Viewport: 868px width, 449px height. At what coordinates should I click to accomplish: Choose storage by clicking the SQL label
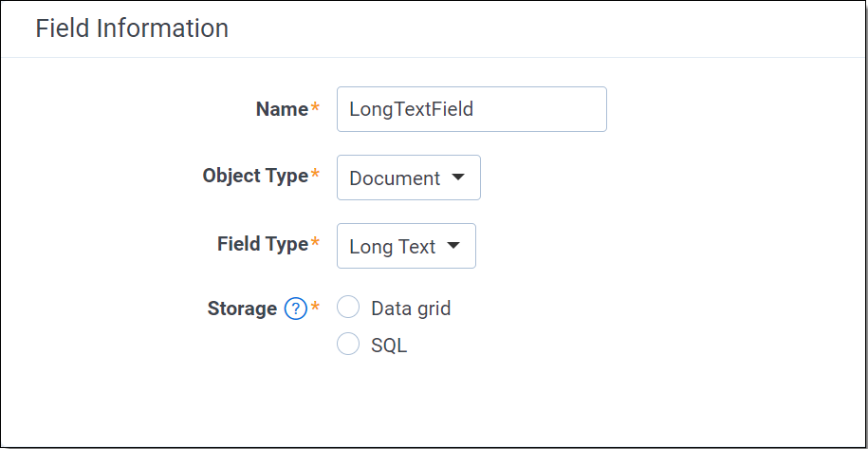389,346
